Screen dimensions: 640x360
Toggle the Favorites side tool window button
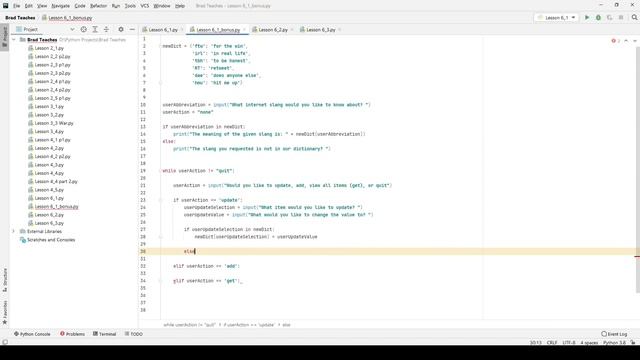[5, 313]
